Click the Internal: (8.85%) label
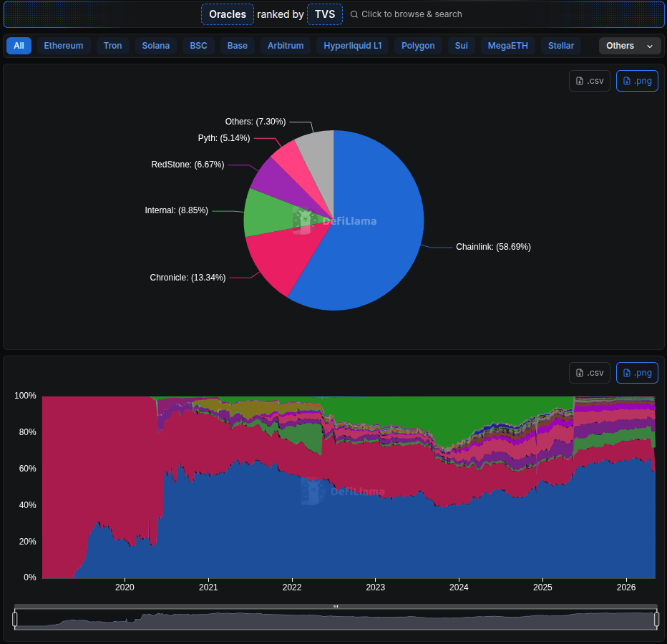 177,210
